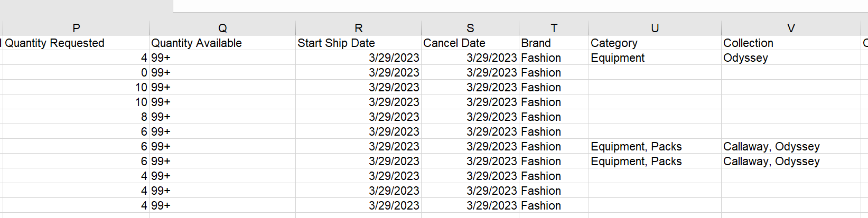Viewport: 868px width, 218px height.
Task: Click the Category cell containing only "Equipment"
Action: (x=655, y=58)
